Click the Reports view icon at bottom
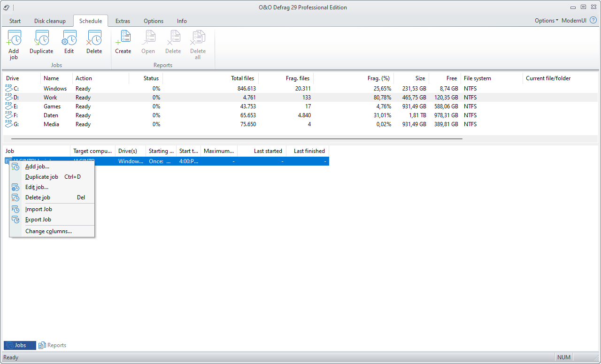 pyautogui.click(x=42, y=345)
